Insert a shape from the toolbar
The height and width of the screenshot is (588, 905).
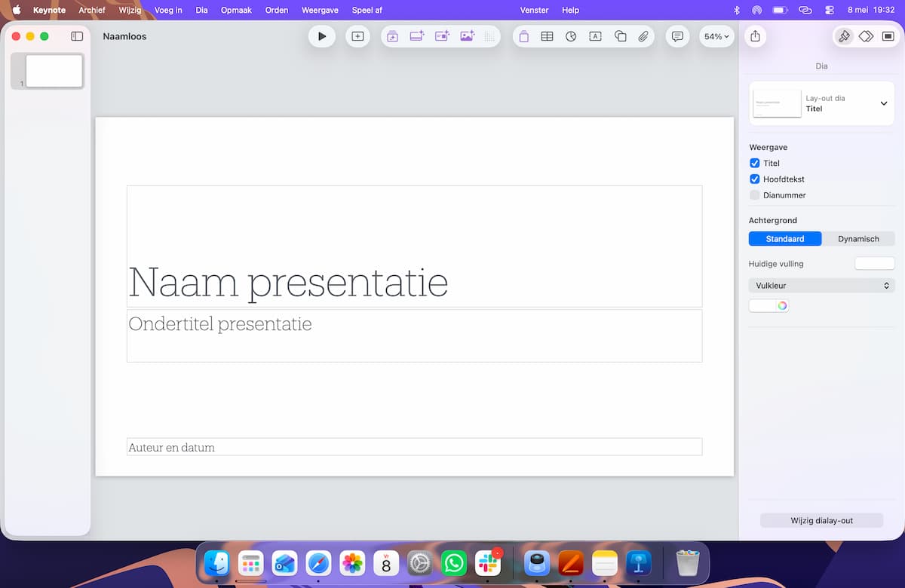tap(620, 36)
